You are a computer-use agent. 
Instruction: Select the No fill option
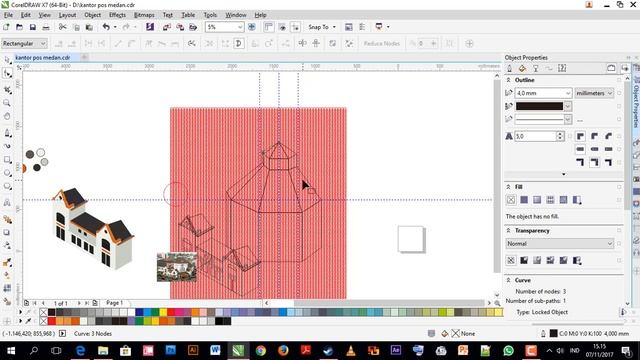coord(511,200)
